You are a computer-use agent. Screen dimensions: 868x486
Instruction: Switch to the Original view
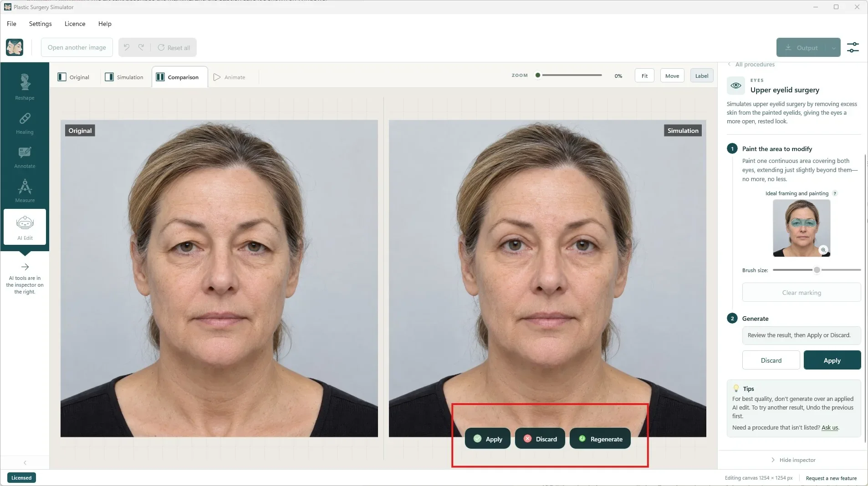pos(73,77)
